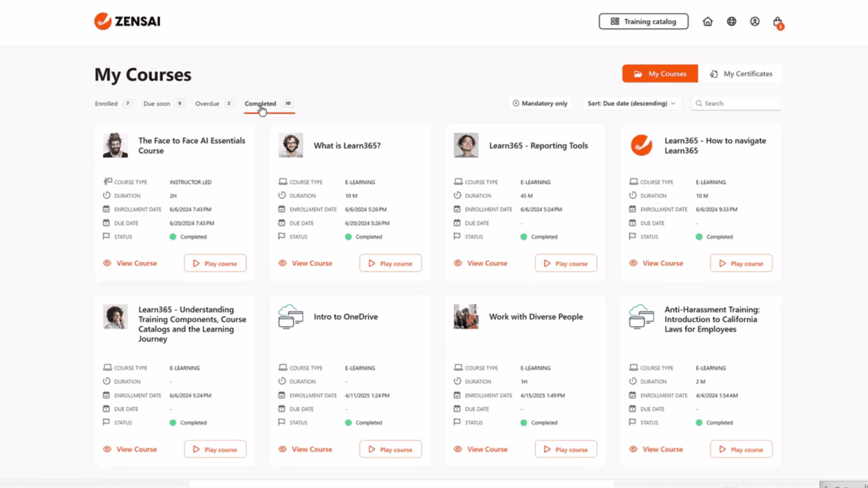Screen dimensions: 868x488
Task: Play course Face to Face AI Essentials
Action: pos(215,263)
